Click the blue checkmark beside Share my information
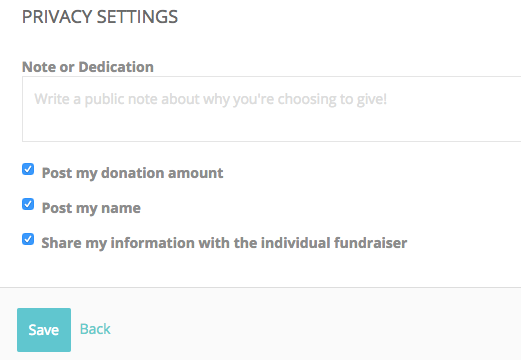Image resolution: width=521 pixels, height=360 pixels. point(28,239)
